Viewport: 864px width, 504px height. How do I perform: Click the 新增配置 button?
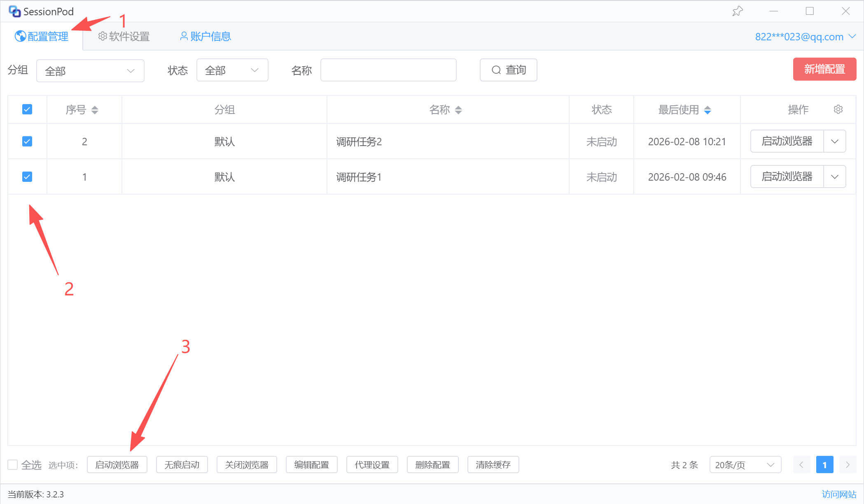(824, 69)
